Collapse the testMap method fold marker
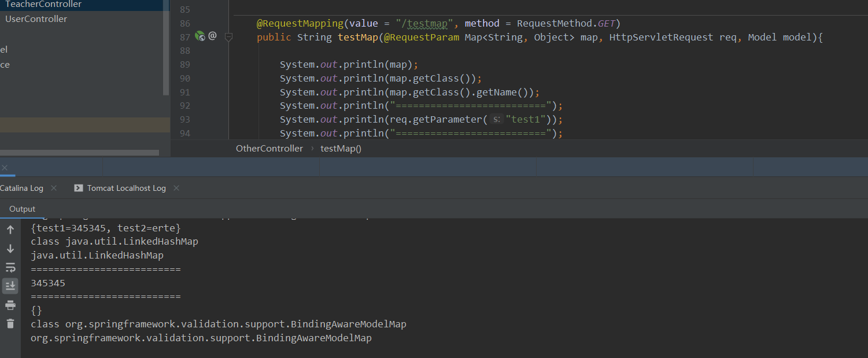The height and width of the screenshot is (358, 868). (228, 36)
